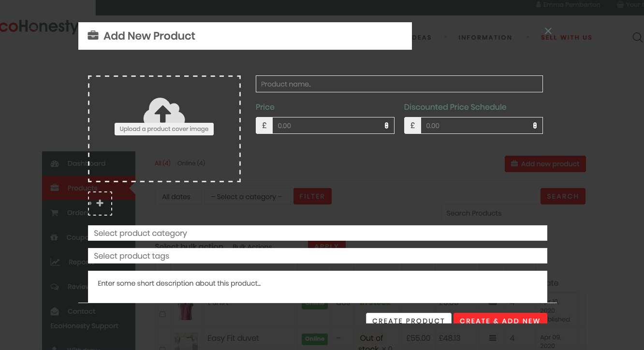
Task: Click Create & Add New button
Action: pos(500,319)
